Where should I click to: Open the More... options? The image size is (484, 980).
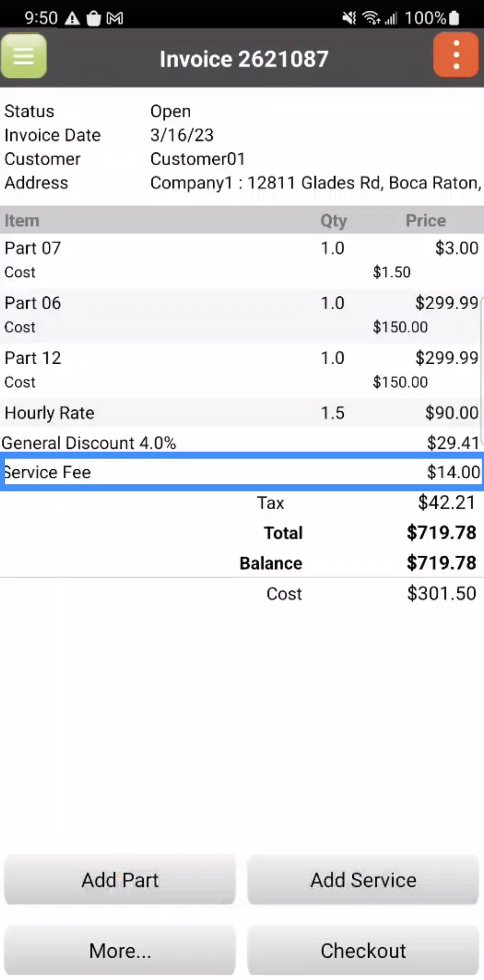[120, 950]
